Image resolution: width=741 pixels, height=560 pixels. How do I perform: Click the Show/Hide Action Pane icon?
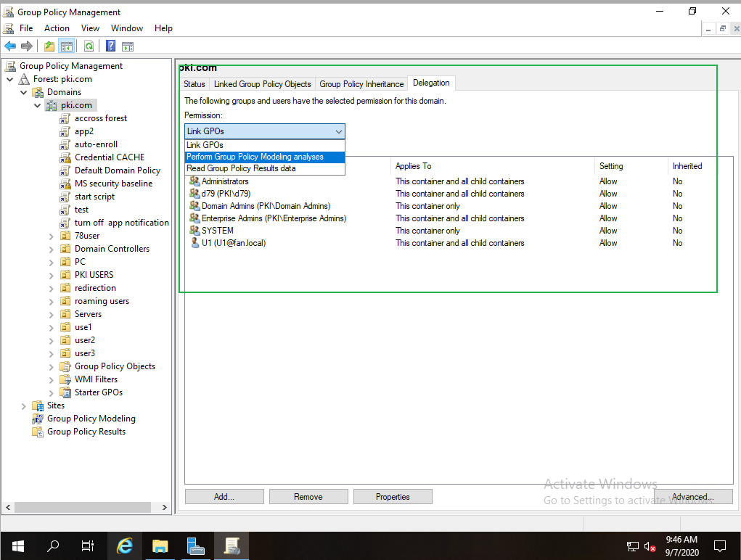click(128, 46)
